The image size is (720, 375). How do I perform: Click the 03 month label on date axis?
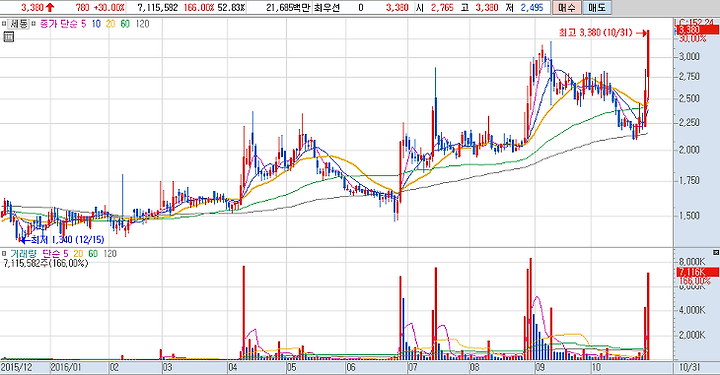[x=168, y=367]
